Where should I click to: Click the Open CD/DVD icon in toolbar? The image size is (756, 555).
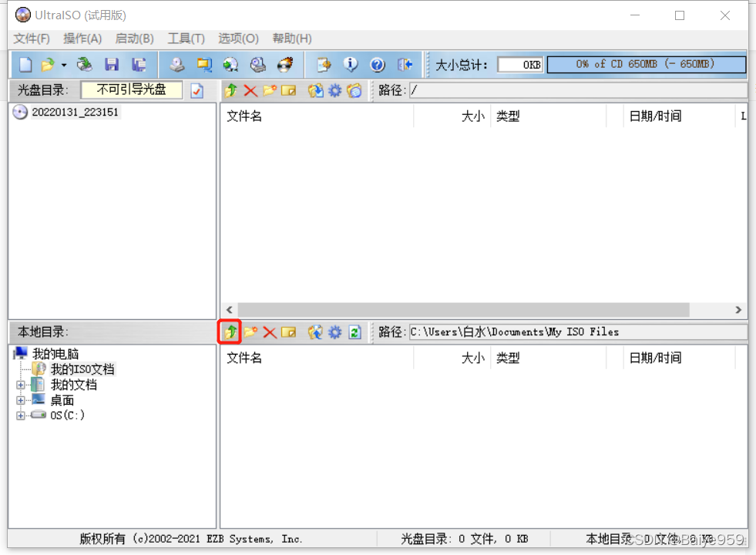click(84, 64)
